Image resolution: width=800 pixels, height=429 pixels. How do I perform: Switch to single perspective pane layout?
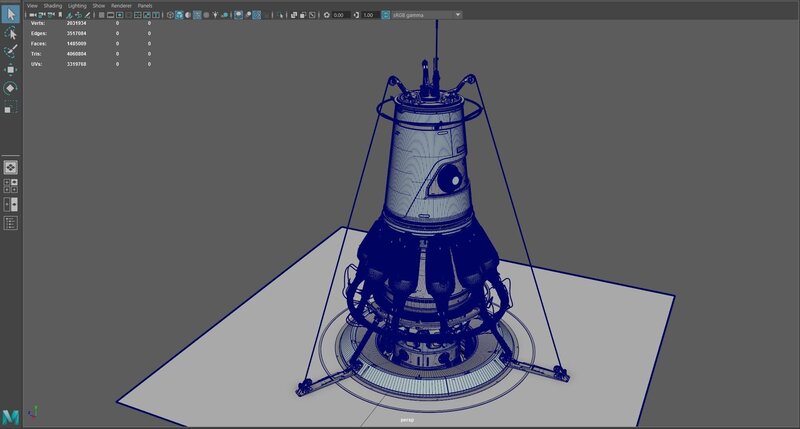pos(11,167)
